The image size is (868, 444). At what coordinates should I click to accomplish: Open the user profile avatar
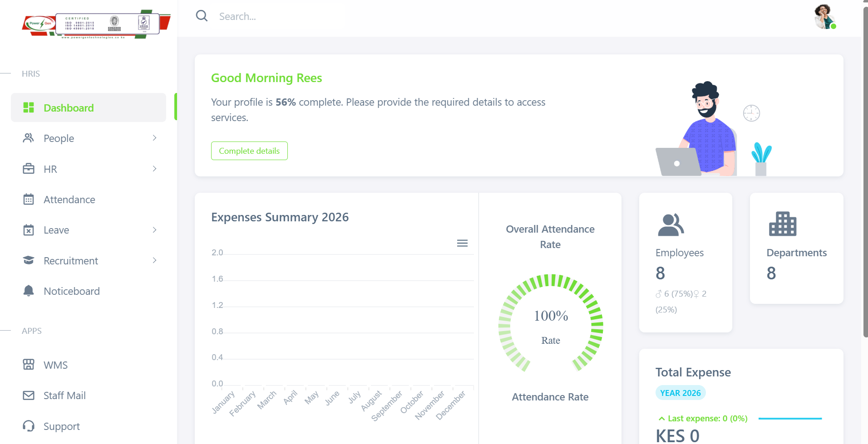(x=824, y=17)
